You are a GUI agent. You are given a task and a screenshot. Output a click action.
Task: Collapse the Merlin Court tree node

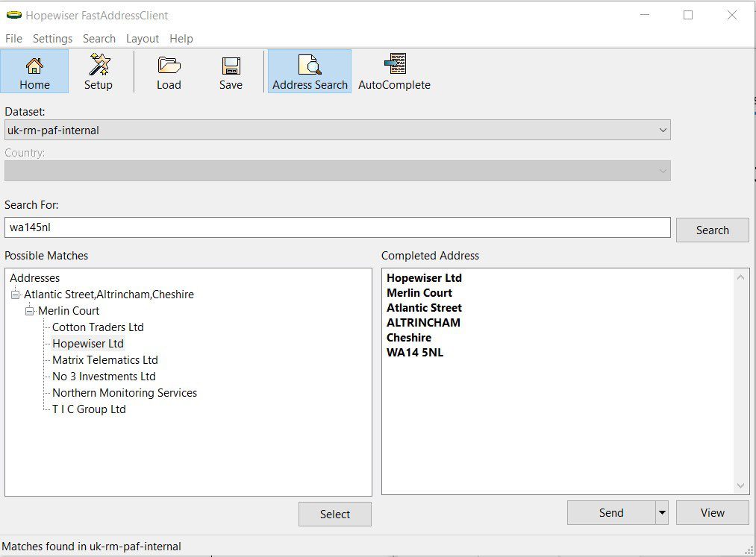29,311
